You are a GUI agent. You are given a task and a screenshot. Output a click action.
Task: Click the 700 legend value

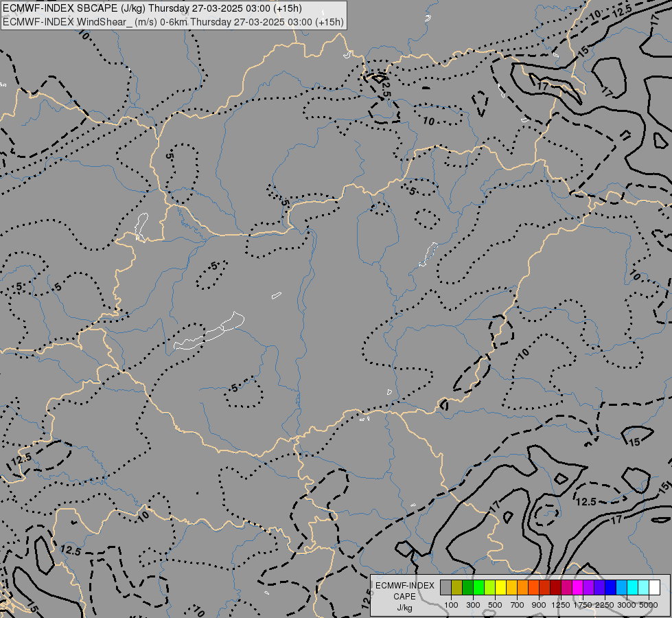(518, 605)
